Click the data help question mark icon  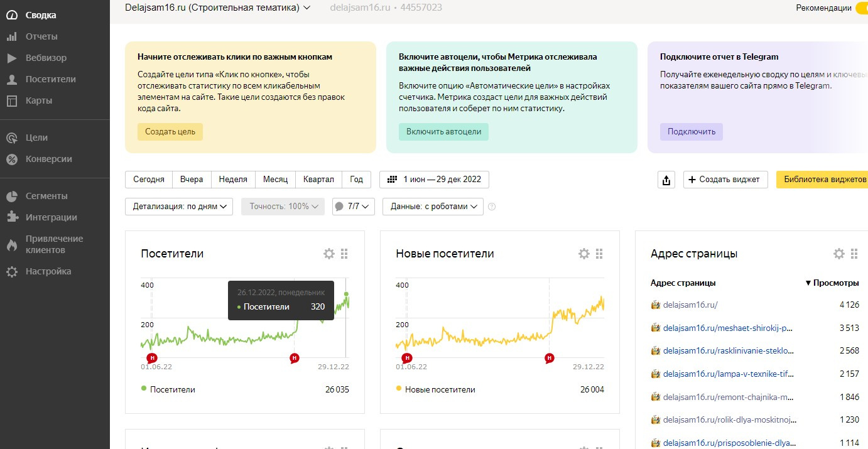tap(492, 207)
